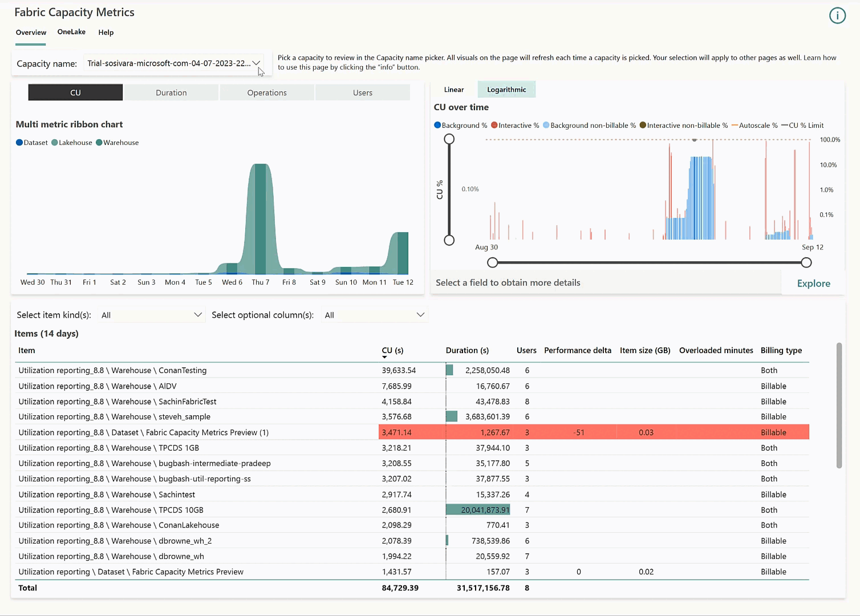Viewport: 860px width, 616px height.
Task: Select the Warehouse legend marker
Action: [x=100, y=142]
